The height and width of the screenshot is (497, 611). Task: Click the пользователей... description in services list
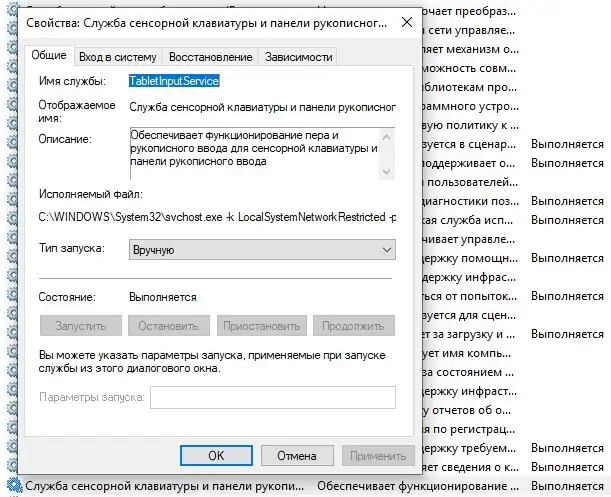click(x=472, y=182)
